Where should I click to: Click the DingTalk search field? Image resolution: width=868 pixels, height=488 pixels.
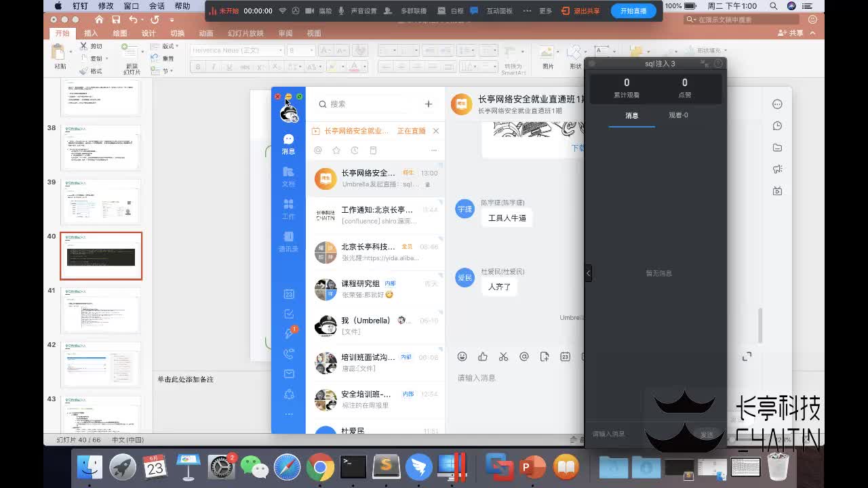coord(366,104)
